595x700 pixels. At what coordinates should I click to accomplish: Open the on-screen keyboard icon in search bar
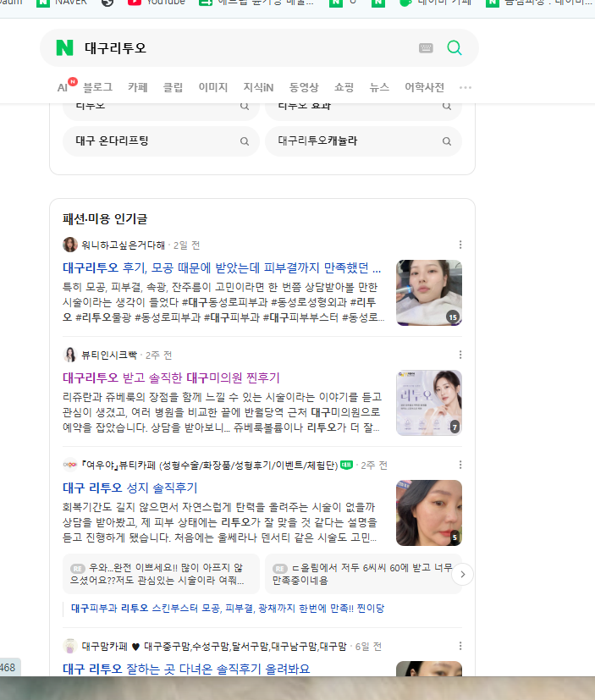click(x=426, y=47)
